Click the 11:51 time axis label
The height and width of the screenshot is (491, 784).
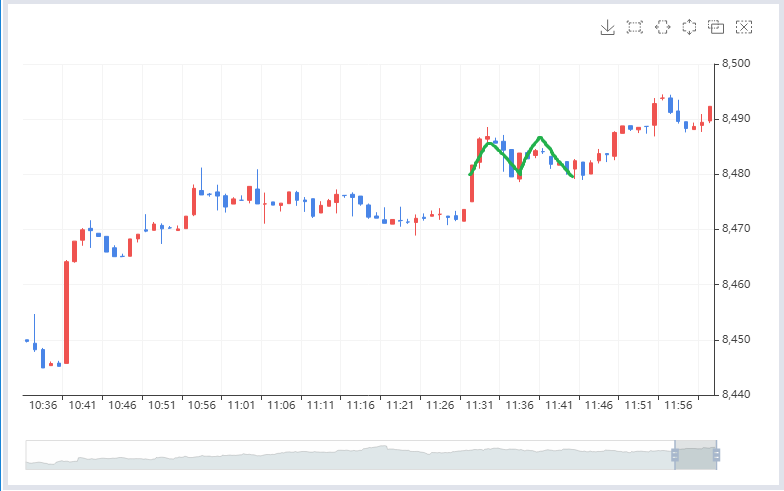[638, 406]
